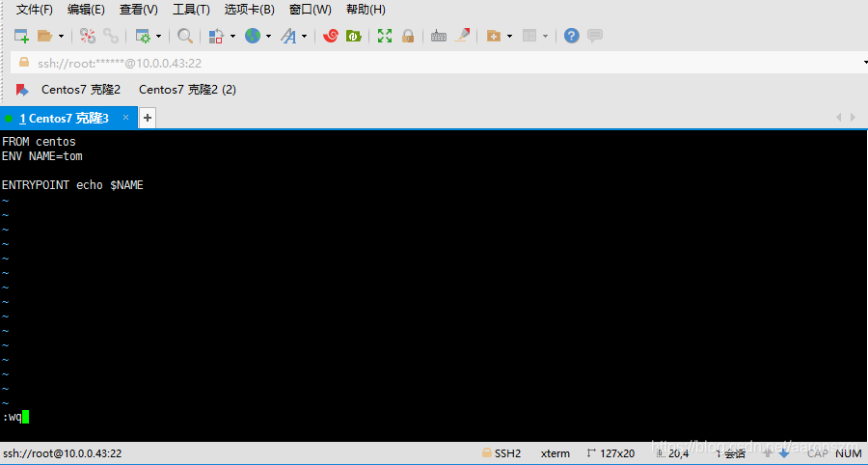Open the 工具(T) menu
Image resolution: width=868 pixels, height=465 pixels.
point(192,10)
